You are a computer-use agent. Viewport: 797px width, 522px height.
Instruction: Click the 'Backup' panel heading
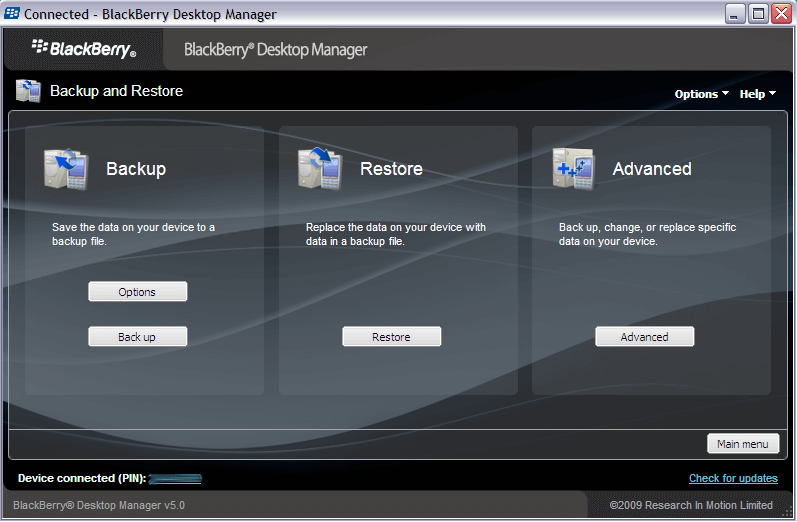pos(136,169)
